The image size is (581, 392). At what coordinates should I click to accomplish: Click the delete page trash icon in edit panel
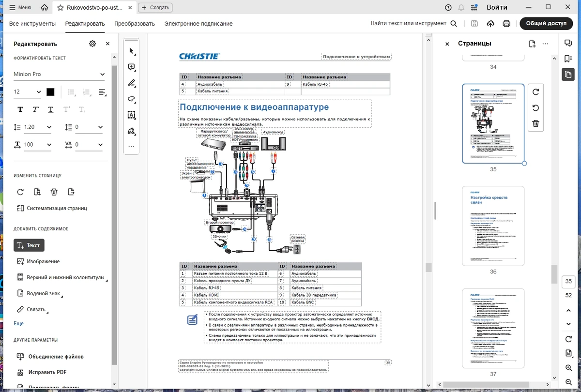coord(54,192)
